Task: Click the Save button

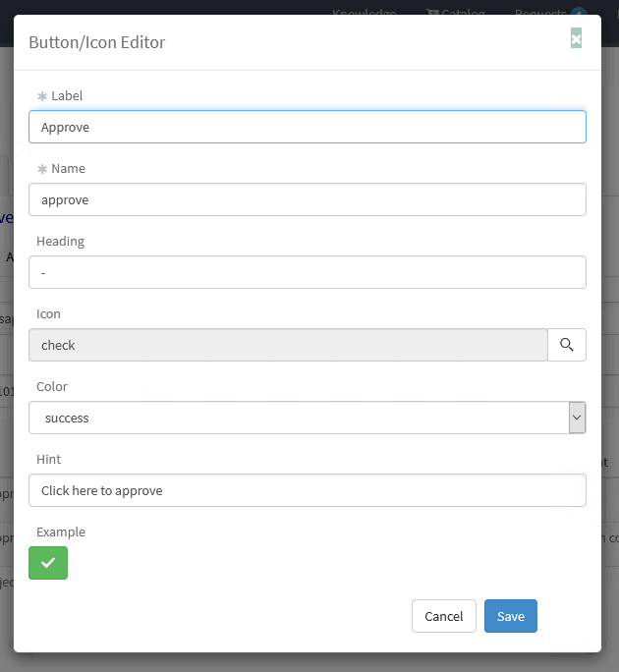Action: [511, 616]
